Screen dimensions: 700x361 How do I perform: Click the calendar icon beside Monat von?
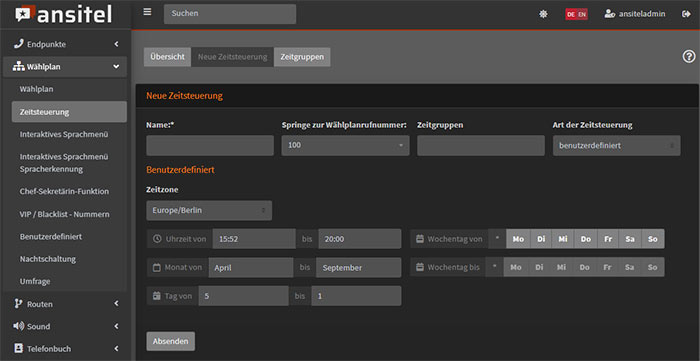point(156,267)
